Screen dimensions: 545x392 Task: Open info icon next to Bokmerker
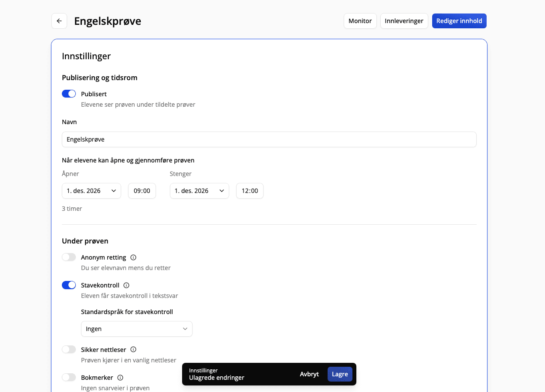[120, 378]
